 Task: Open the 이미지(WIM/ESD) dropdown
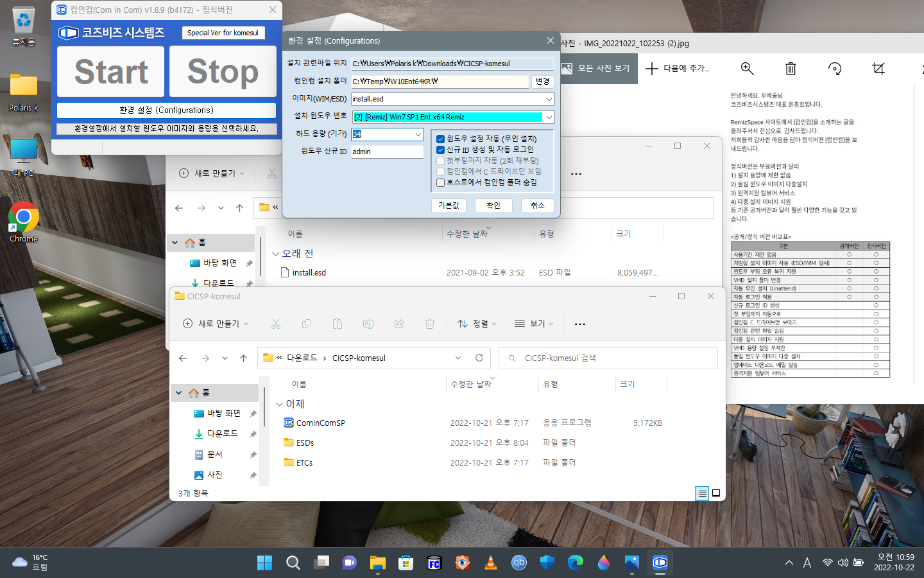[549, 99]
